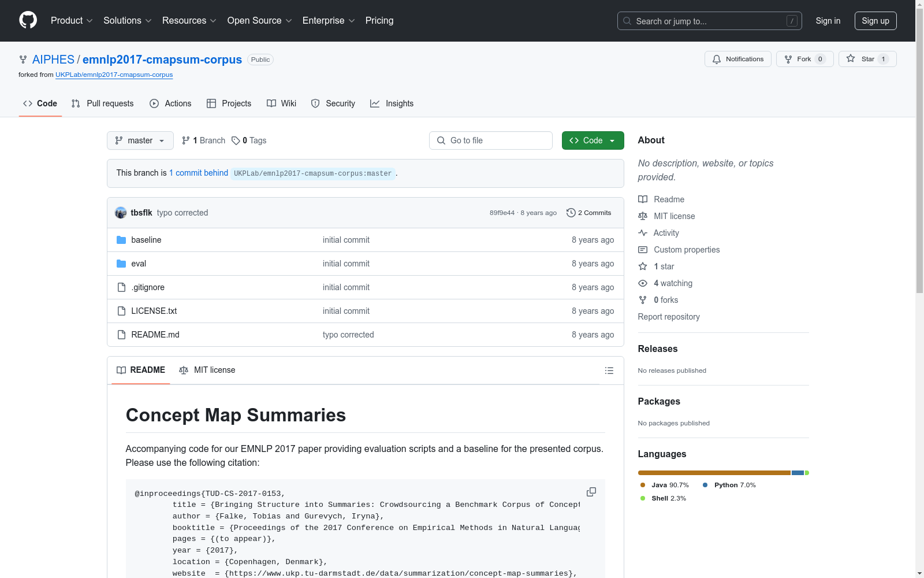Click the .gitignore file icon
This screenshot has width=924, height=578.
point(121,287)
